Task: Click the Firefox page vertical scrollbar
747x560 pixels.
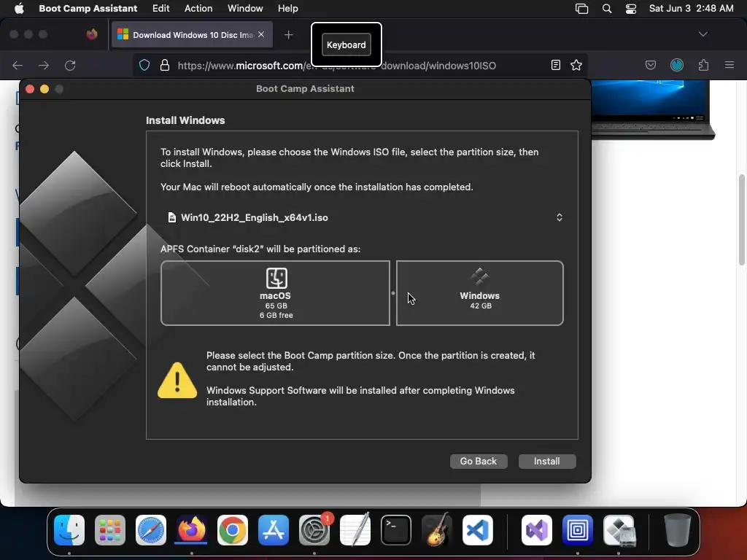Action: [x=741, y=220]
